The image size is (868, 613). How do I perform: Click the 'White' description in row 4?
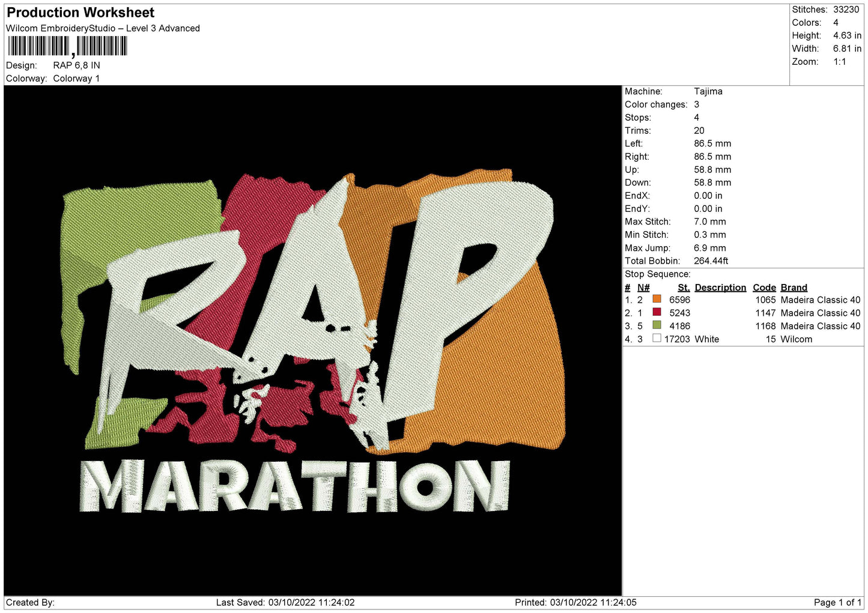[707, 339]
